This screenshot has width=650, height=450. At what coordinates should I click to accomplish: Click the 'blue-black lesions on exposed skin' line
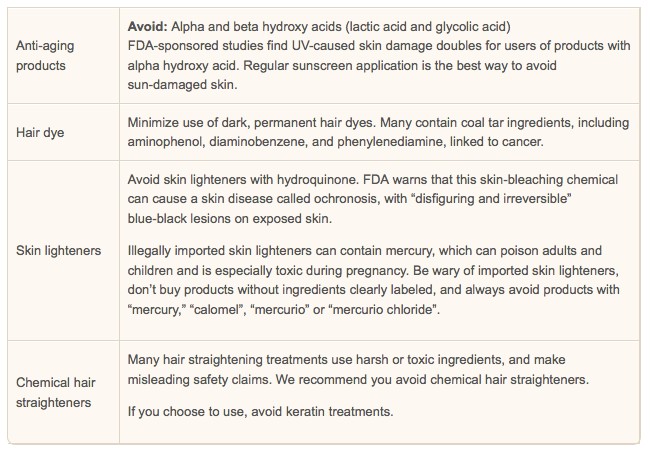230,218
